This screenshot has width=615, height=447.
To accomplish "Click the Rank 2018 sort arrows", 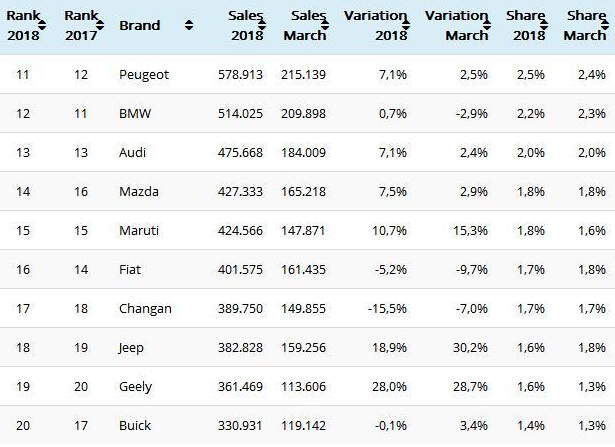I will click(43, 25).
